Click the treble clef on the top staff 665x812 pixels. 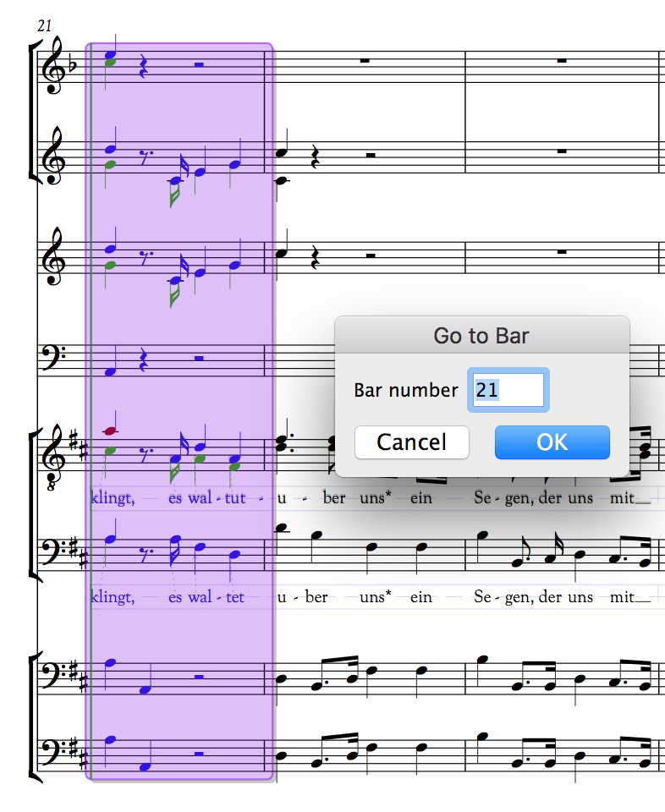click(54, 65)
